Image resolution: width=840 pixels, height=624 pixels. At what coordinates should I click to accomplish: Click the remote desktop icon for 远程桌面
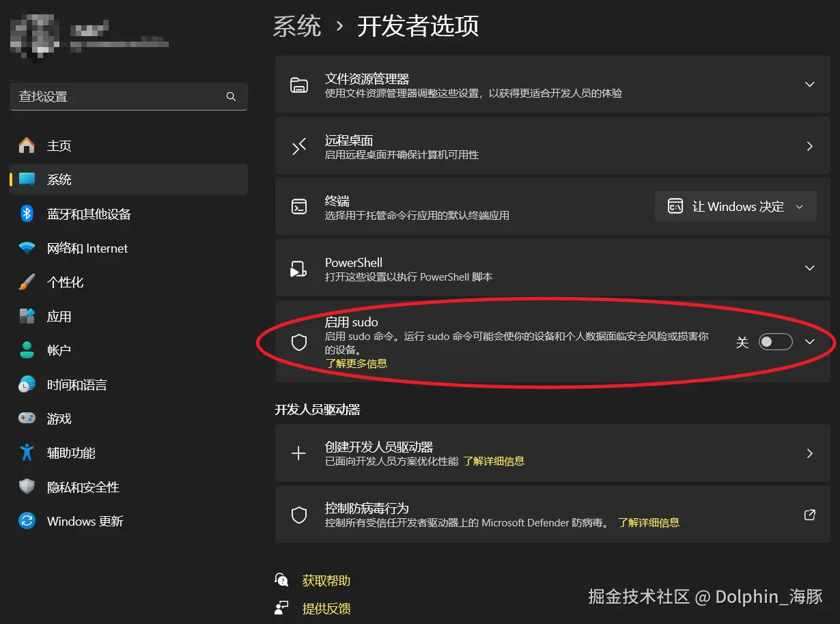tap(299, 147)
